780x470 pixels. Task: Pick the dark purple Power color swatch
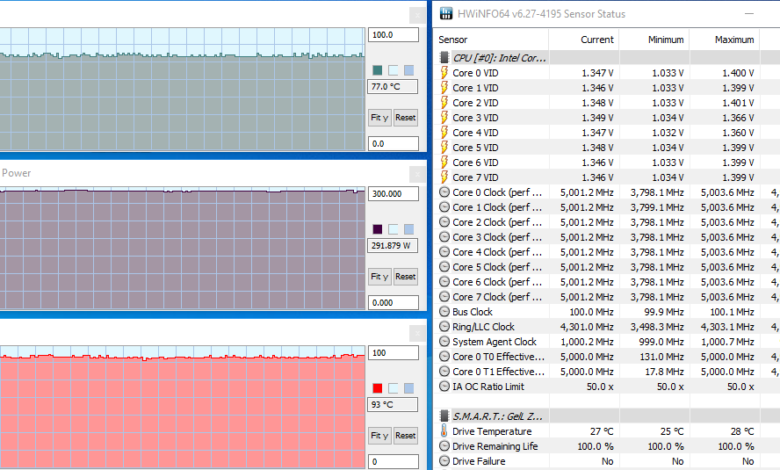point(378,229)
